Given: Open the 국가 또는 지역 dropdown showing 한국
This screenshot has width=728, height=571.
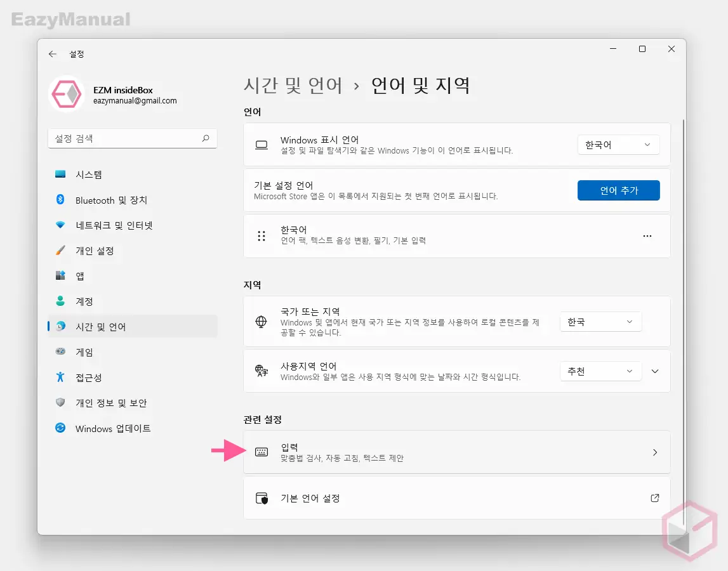Looking at the screenshot, I should point(600,322).
